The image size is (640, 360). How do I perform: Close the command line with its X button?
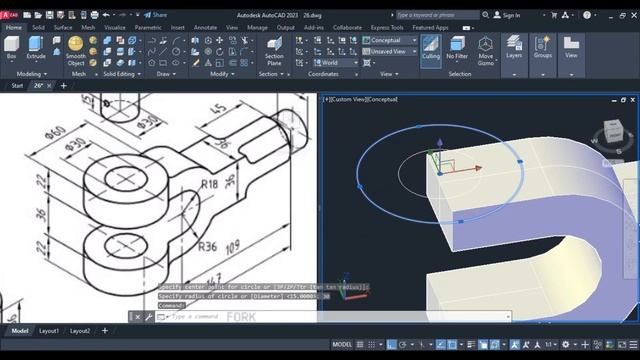138,317
